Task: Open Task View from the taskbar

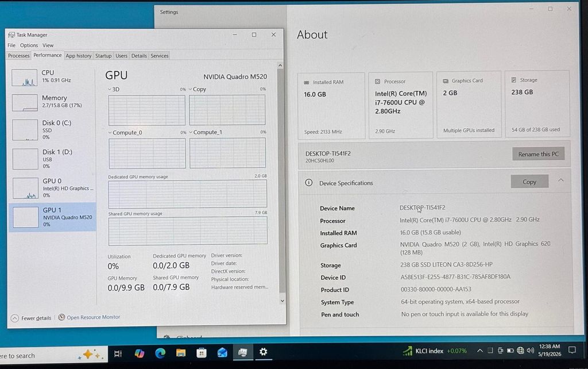Action: pos(118,353)
